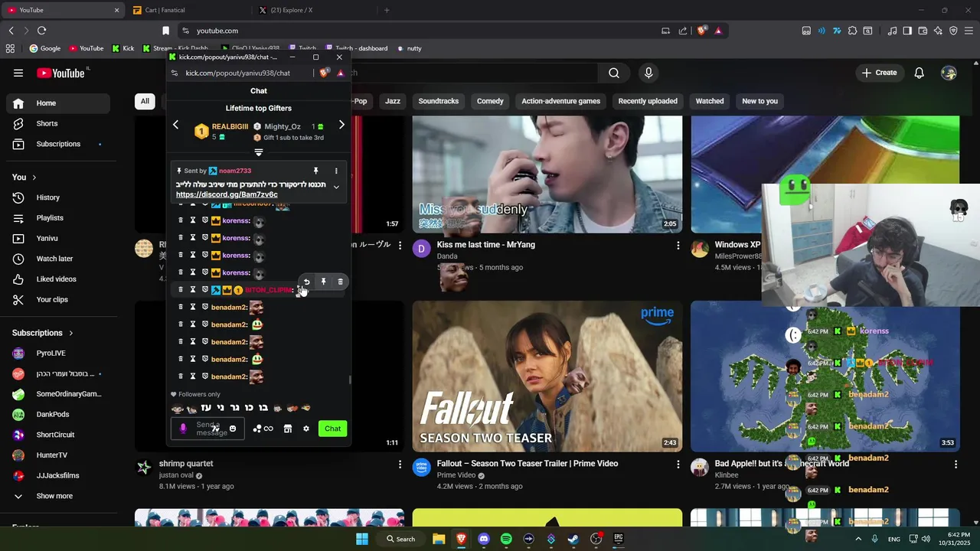This screenshot has width=980, height=551.
Task: Expand the Subscriptions section header
Action: pos(43,333)
